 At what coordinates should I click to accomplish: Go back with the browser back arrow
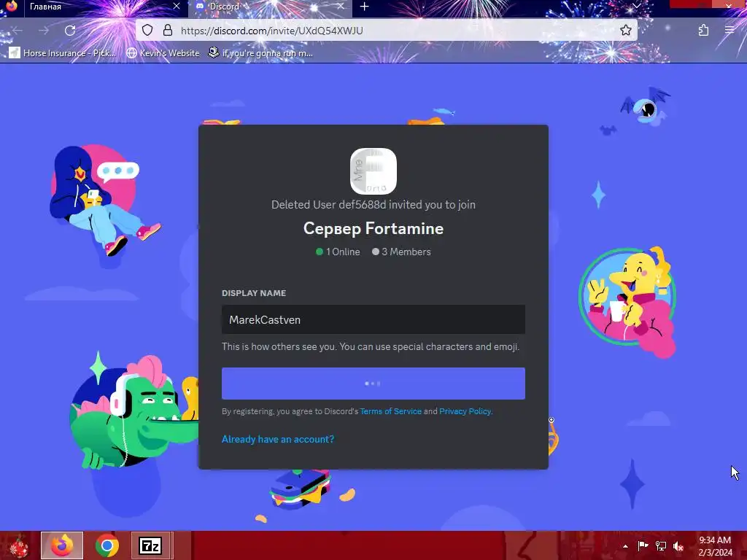point(18,31)
